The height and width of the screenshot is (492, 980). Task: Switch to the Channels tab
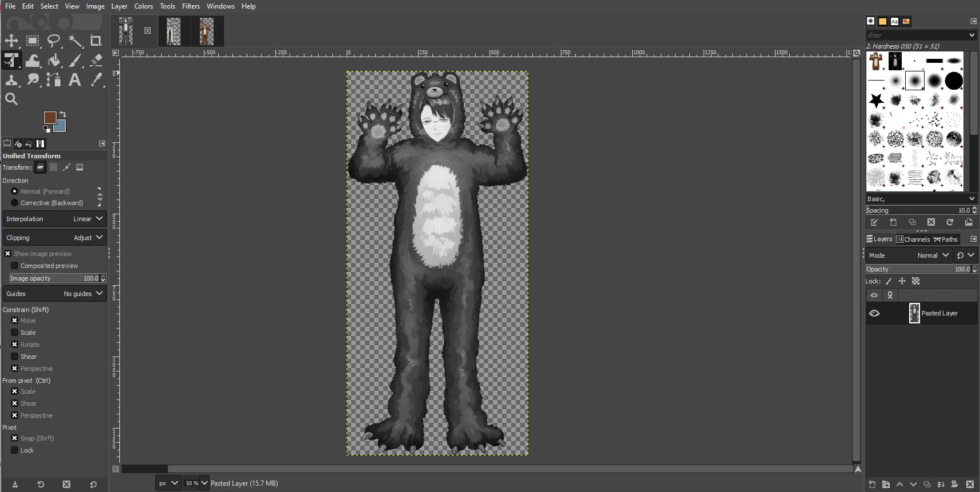[913, 239]
